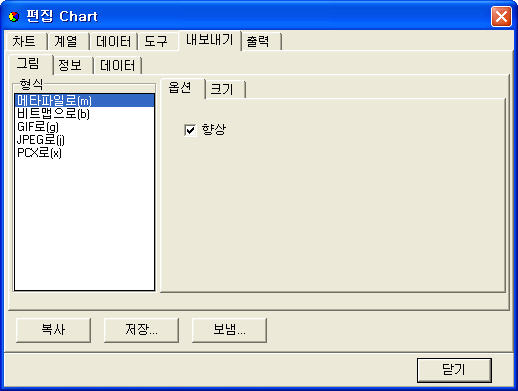Choose PCX로(x) format in list
This screenshot has width=518, height=391.
tap(84, 153)
